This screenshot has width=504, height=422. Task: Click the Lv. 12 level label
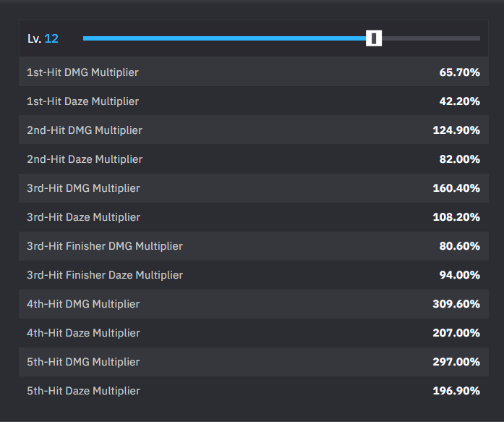(43, 38)
